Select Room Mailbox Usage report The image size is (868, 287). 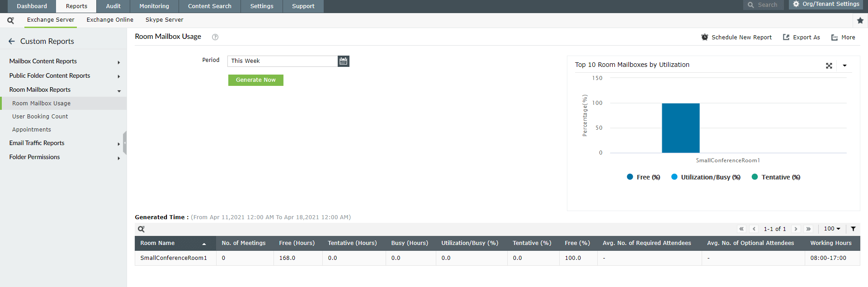point(63,104)
